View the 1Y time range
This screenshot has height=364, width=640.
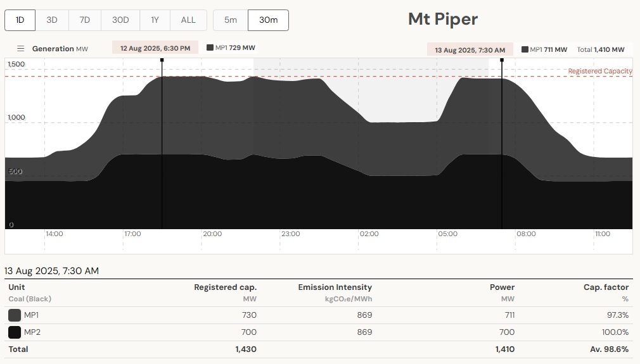[x=155, y=20]
